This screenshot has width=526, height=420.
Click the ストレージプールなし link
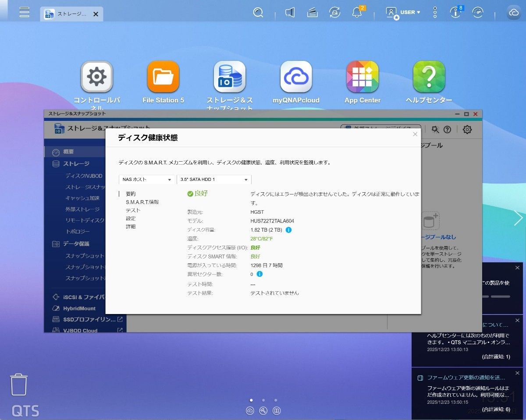click(438, 237)
